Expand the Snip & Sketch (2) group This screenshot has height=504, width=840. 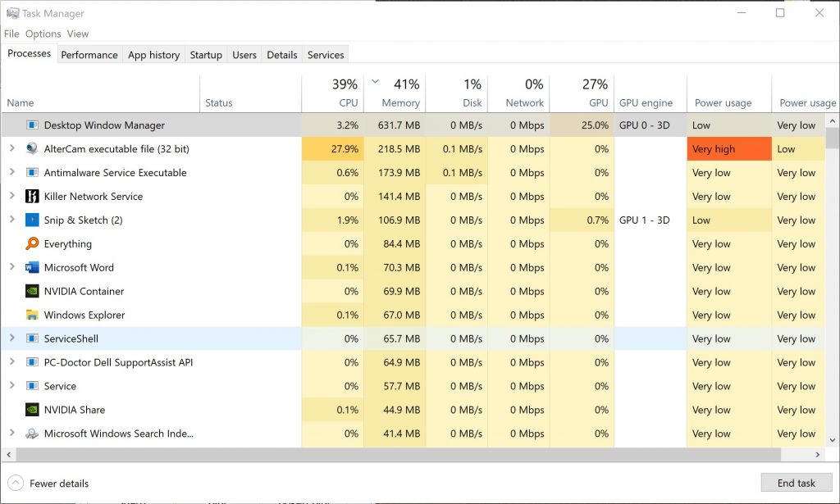(x=11, y=220)
